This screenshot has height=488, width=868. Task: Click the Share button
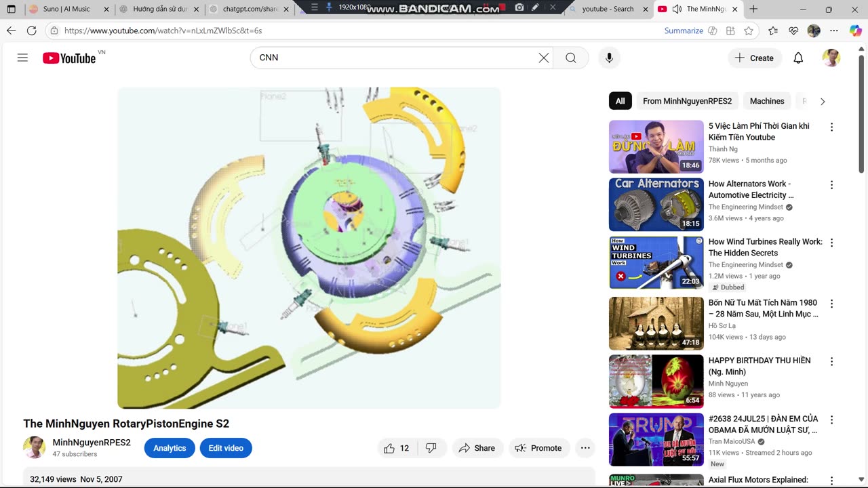click(x=477, y=448)
